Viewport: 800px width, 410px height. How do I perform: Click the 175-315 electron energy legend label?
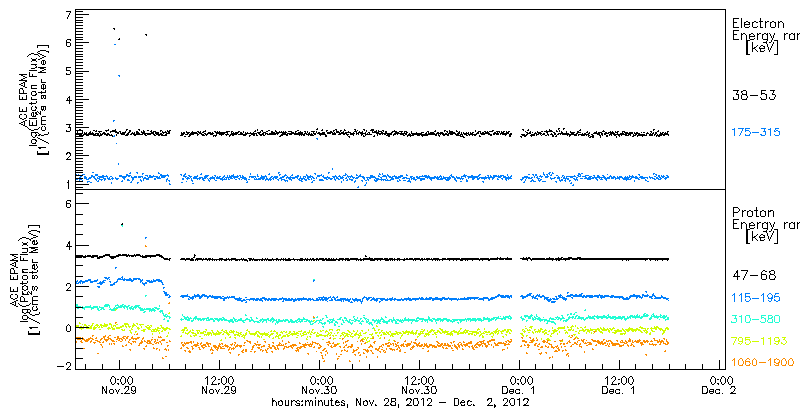coord(756,133)
